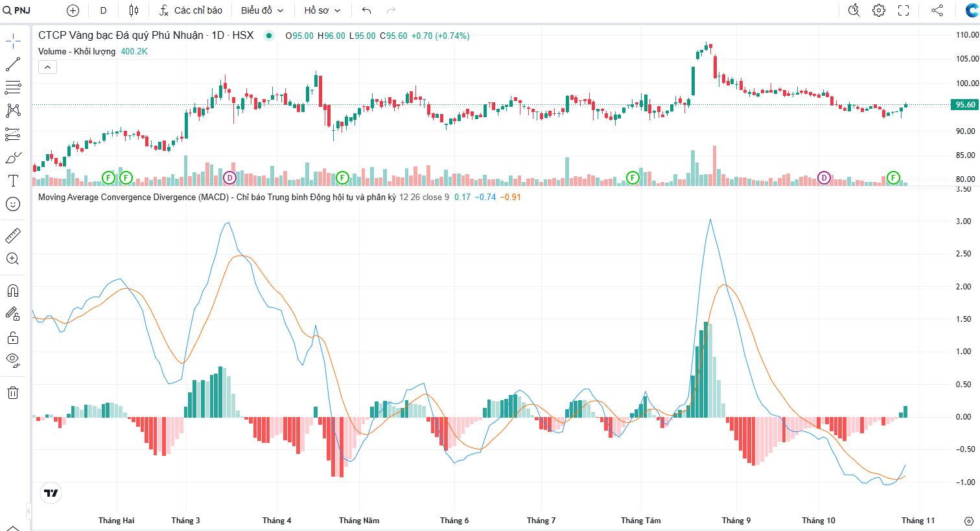980x531 pixels.
Task: Open the PNJ symbol search
Action: (x=17, y=10)
